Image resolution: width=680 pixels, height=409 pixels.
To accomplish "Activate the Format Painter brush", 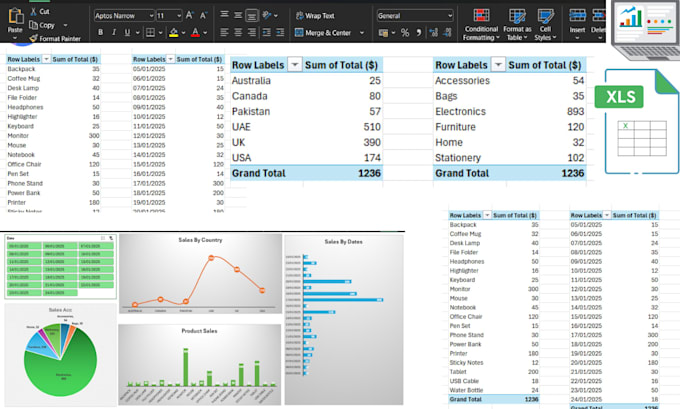I will tap(33, 38).
